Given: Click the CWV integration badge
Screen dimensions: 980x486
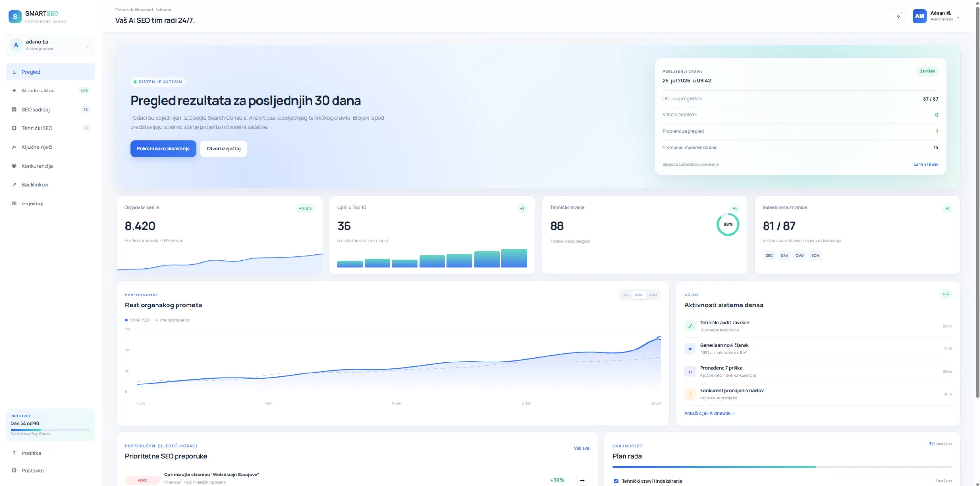Looking at the screenshot, I should coord(800,255).
